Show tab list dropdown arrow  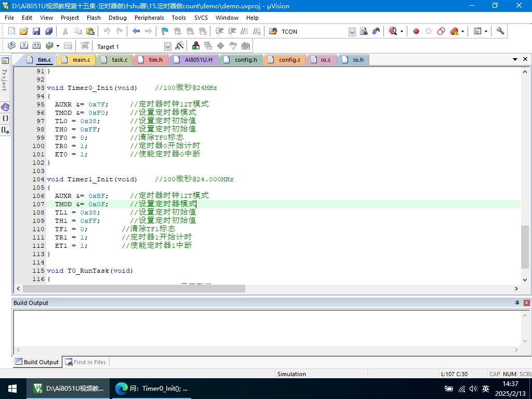point(515,59)
